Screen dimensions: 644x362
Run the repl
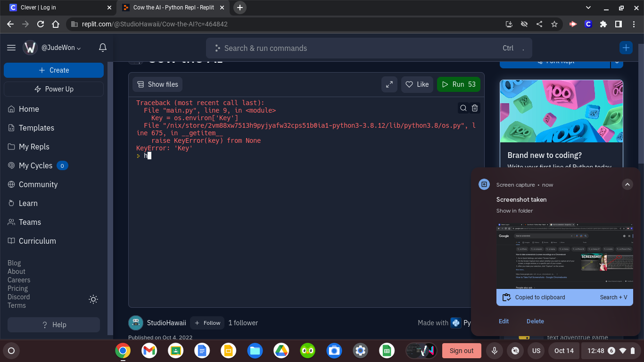tap(459, 84)
